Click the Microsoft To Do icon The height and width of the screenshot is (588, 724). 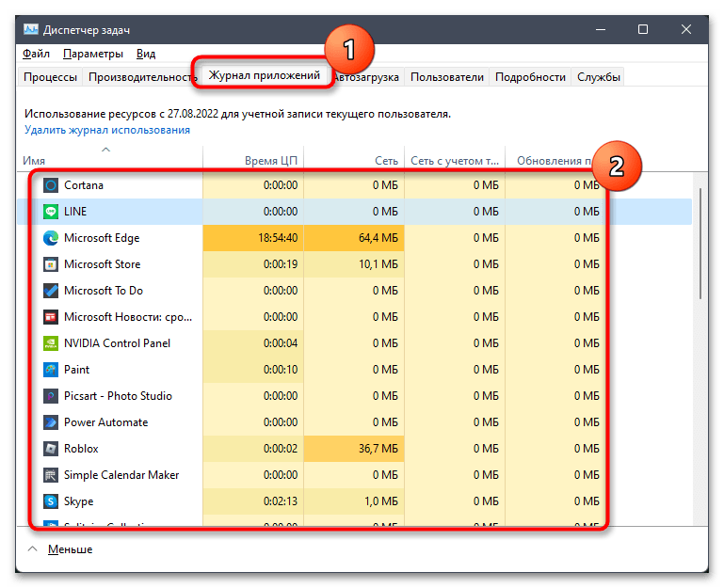51,291
